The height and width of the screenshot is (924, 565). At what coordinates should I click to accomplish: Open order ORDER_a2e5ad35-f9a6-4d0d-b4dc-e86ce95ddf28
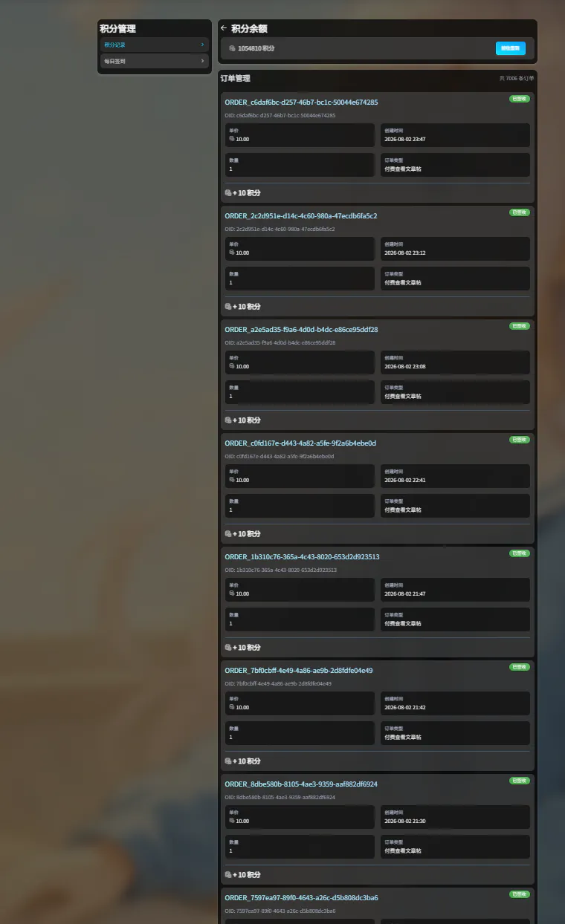(301, 330)
